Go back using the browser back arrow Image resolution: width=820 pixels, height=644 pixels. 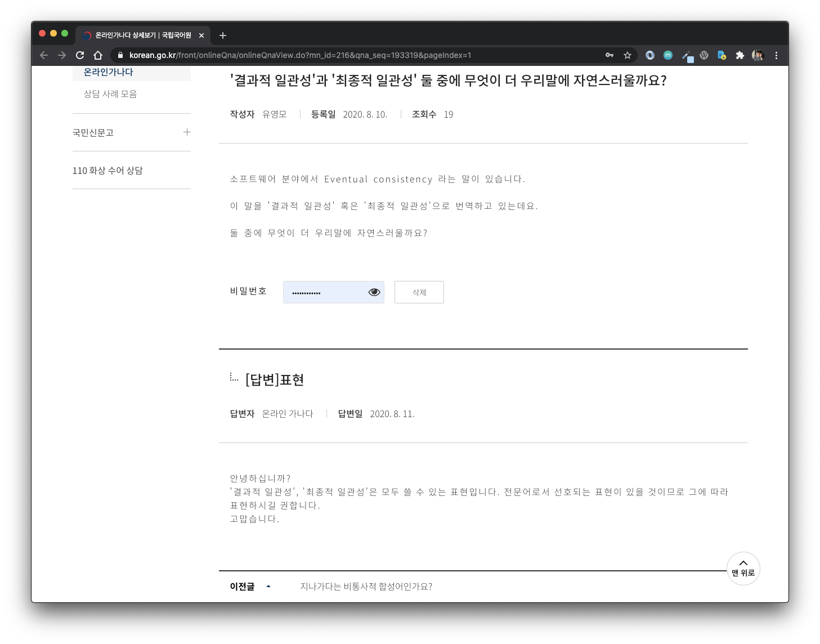pos(44,55)
